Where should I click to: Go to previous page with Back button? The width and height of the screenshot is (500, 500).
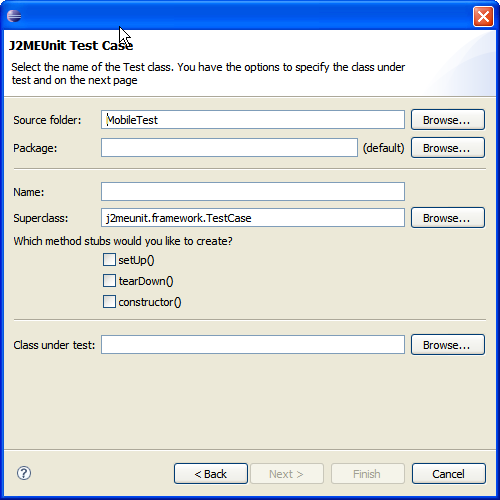point(211,474)
